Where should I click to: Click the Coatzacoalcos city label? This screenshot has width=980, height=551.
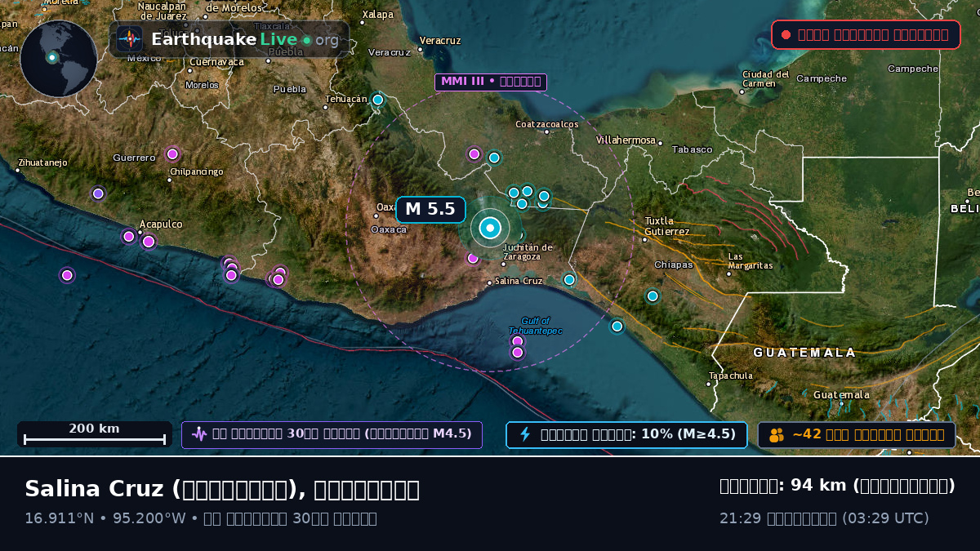point(547,124)
